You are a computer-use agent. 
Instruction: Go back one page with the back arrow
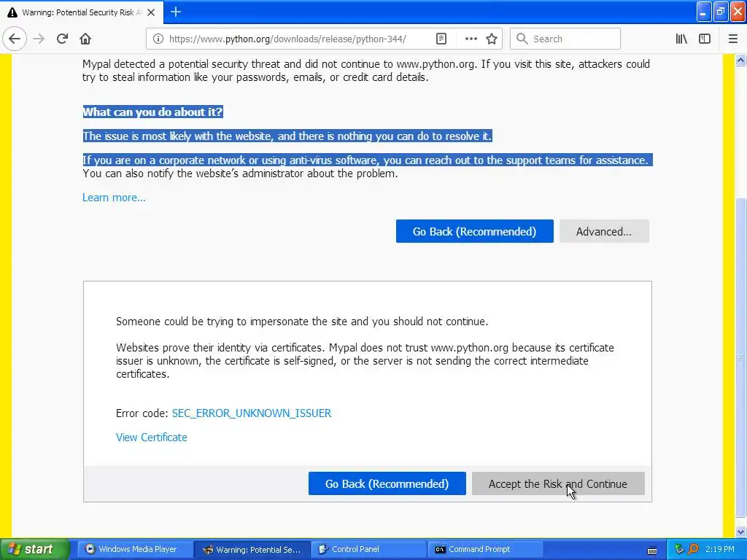click(15, 39)
